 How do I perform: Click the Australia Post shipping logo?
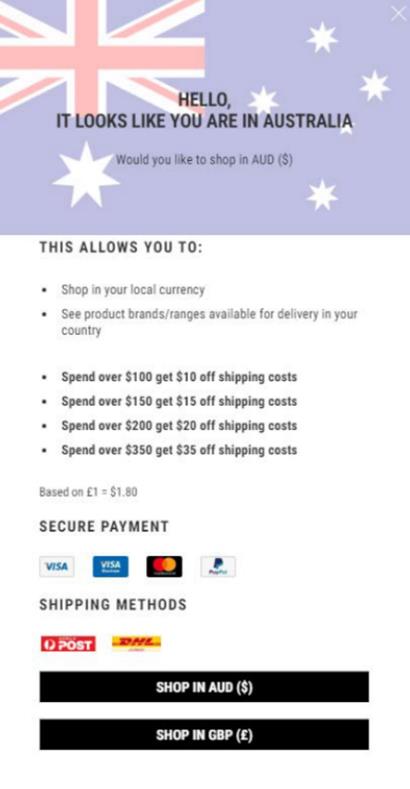coord(68,644)
